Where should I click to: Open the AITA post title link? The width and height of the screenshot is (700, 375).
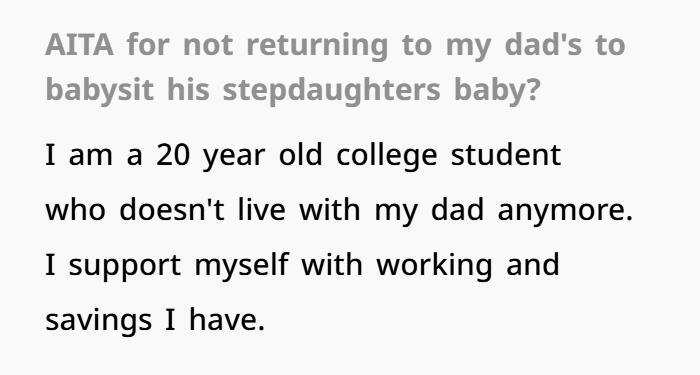pos(335,68)
